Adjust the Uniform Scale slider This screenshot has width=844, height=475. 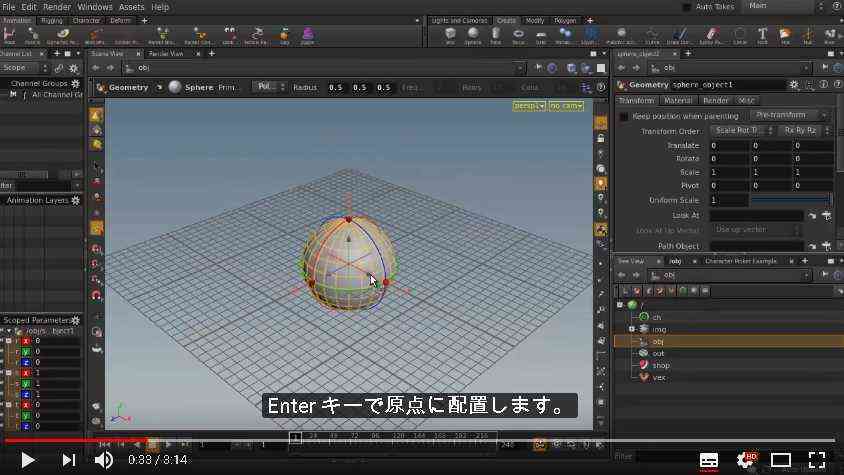click(791, 200)
